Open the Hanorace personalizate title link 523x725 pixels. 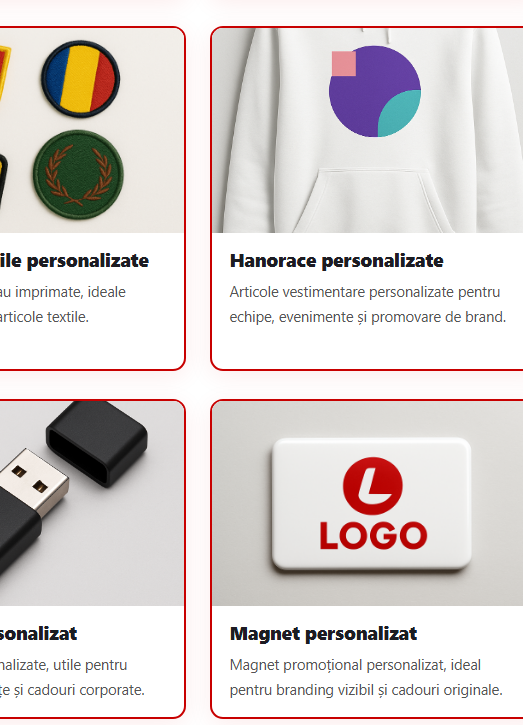point(337,261)
